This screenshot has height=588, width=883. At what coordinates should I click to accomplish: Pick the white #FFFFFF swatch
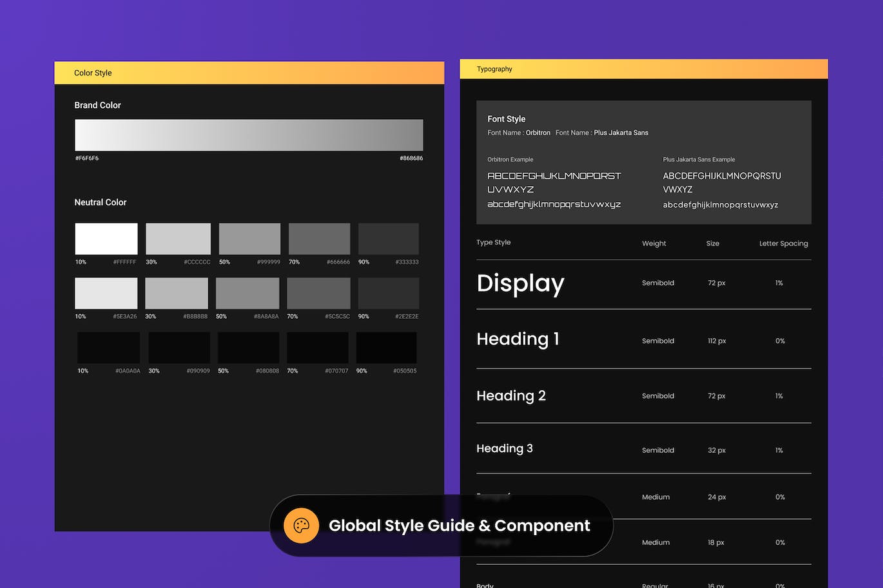[106, 239]
